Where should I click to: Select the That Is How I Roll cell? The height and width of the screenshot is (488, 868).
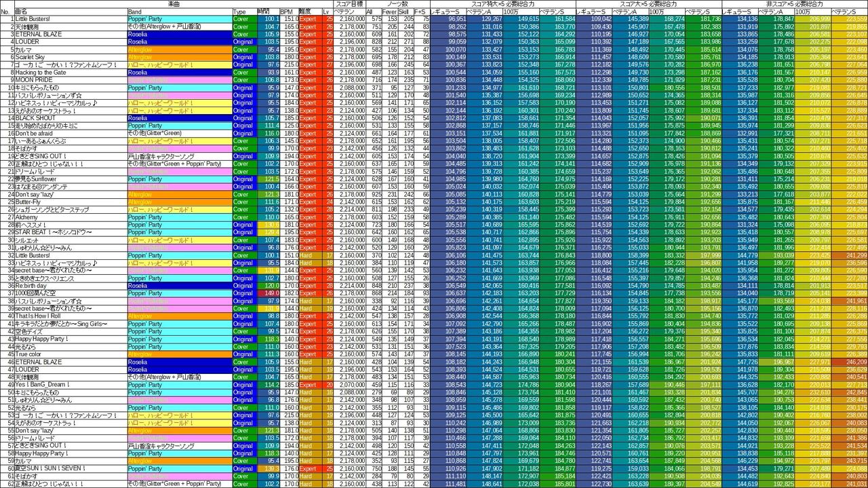tap(70, 316)
